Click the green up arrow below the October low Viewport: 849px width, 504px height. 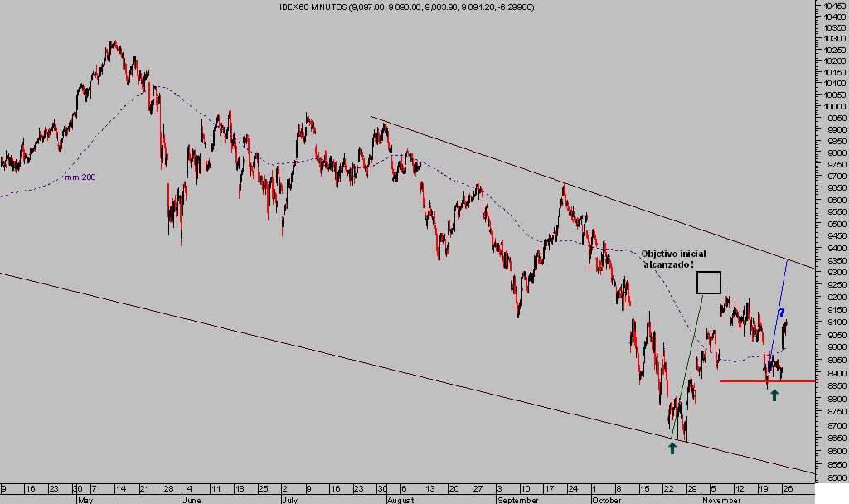672,448
